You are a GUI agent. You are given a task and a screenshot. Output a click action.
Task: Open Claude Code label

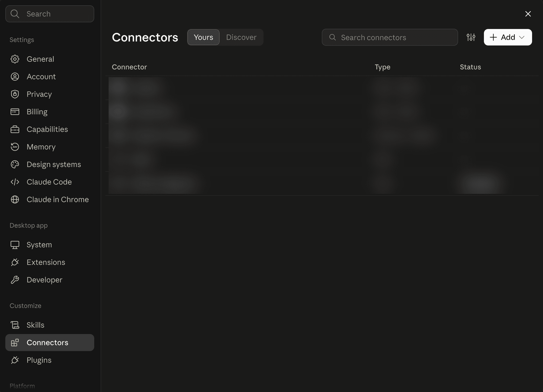click(x=49, y=182)
